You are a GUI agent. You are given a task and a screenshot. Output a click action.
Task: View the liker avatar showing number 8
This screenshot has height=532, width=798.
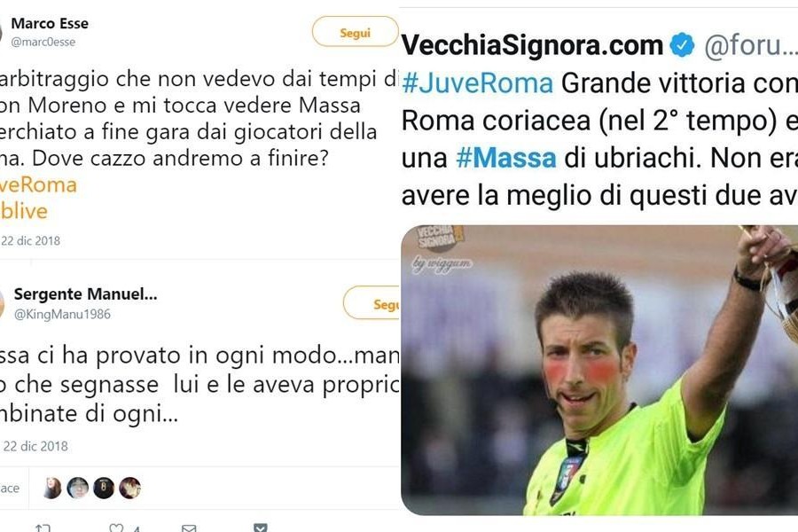(104, 488)
